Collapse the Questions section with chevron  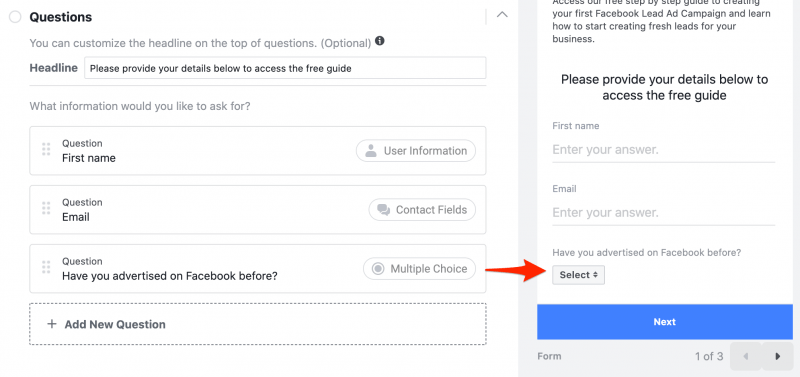coord(502,15)
